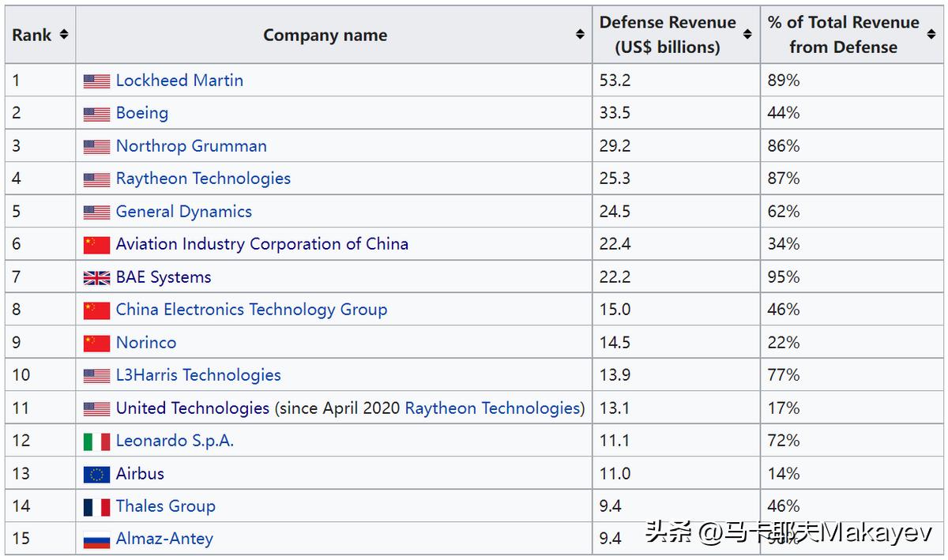The height and width of the screenshot is (560, 948).
Task: Click the US flag beside Lockheed Martin
Action: (96, 81)
